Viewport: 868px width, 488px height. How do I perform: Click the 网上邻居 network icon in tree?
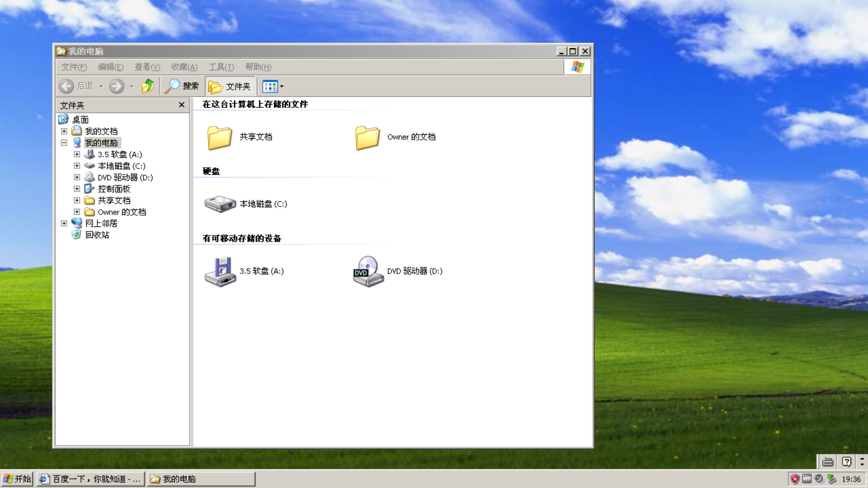[x=77, y=223]
